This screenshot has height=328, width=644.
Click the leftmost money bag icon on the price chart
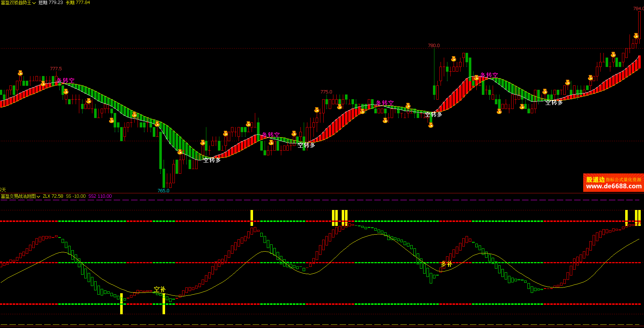click(x=20, y=73)
